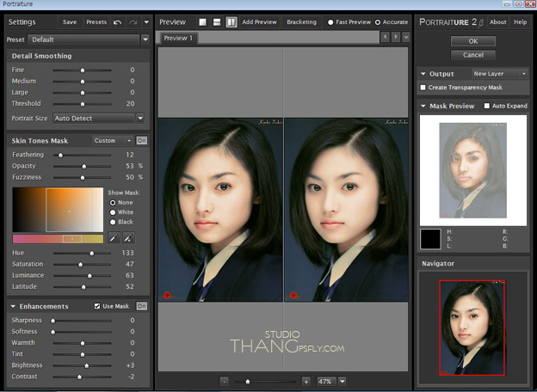Click the hue range color strip
This screenshot has width=537, height=392.
coord(58,239)
